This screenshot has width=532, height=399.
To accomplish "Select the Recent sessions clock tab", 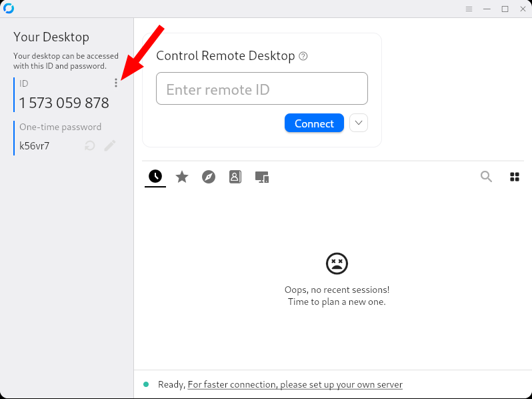I will click(155, 177).
